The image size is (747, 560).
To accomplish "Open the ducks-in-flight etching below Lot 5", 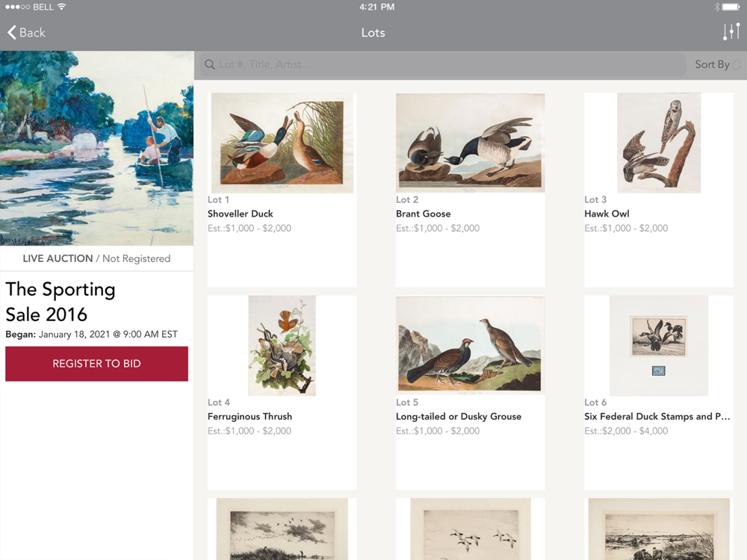I will tap(470, 529).
